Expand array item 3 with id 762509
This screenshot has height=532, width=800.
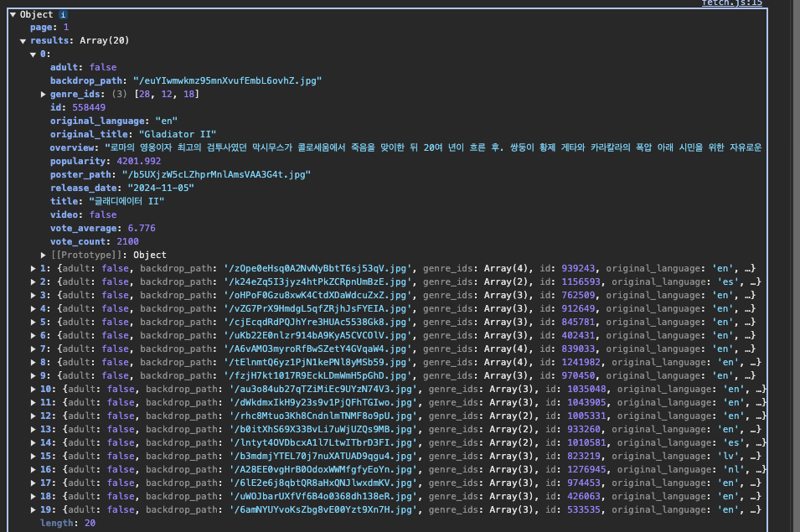pos(34,296)
